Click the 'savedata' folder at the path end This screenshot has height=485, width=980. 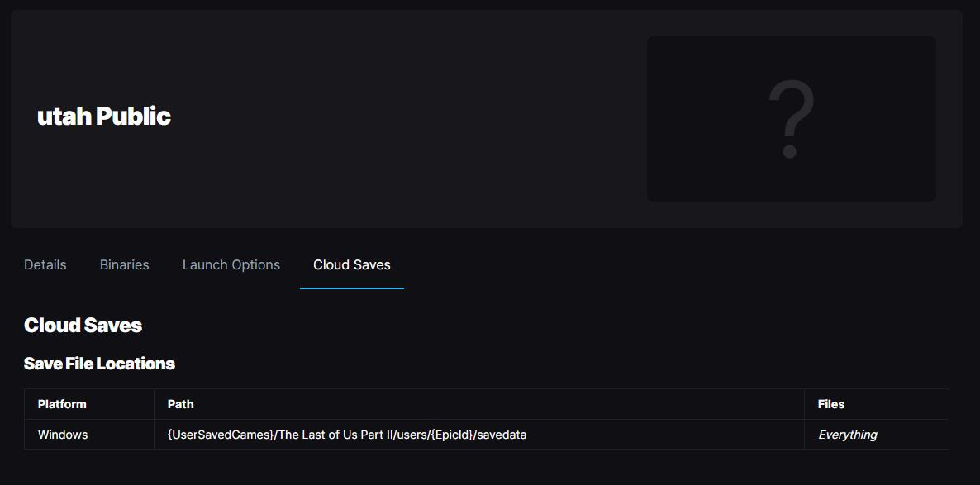click(502, 435)
